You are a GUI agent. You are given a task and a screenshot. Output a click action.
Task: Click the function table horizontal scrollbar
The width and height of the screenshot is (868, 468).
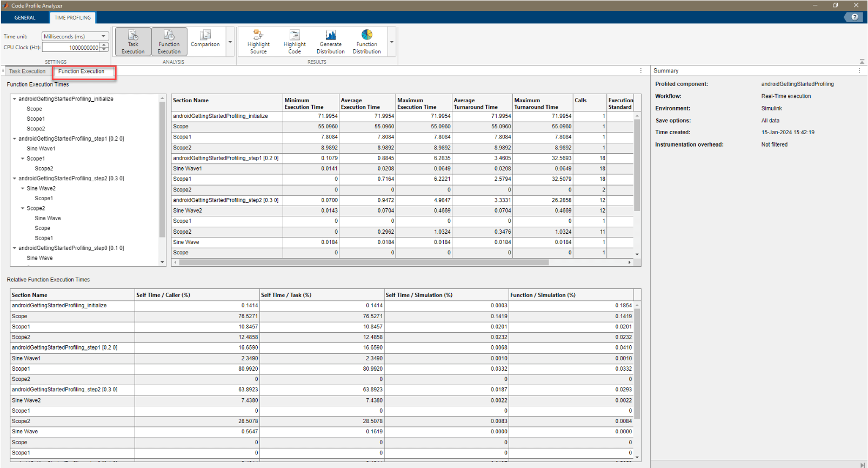coord(363,262)
